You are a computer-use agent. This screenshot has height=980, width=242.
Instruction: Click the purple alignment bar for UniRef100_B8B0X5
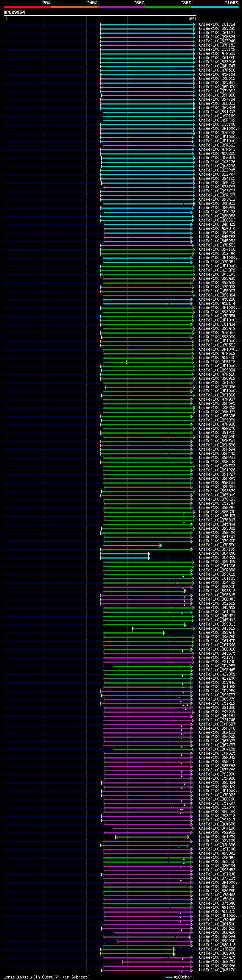[148, 587]
